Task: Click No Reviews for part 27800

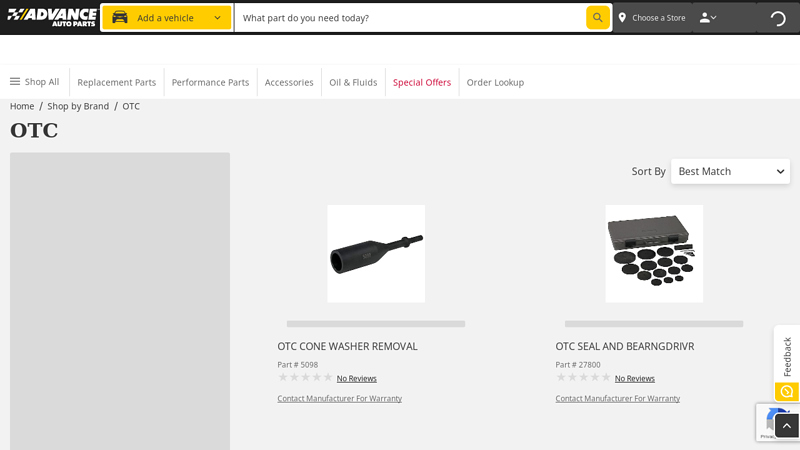Action: point(635,379)
